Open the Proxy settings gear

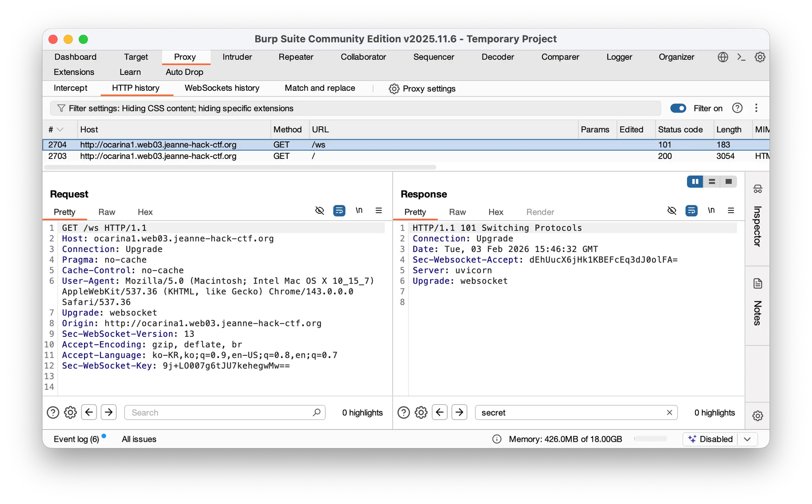click(394, 89)
